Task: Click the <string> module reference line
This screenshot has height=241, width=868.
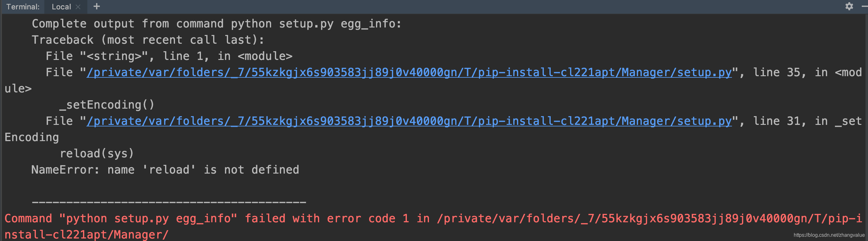Action: pyautogui.click(x=168, y=56)
